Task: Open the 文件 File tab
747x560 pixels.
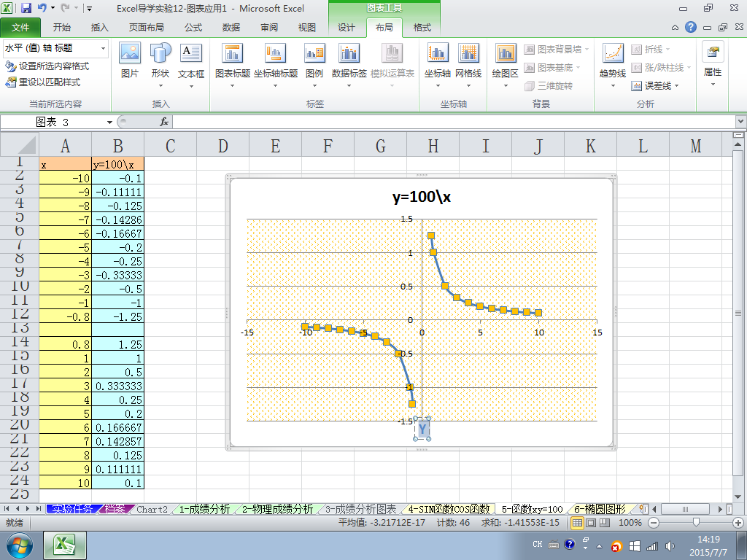Action: [20, 28]
